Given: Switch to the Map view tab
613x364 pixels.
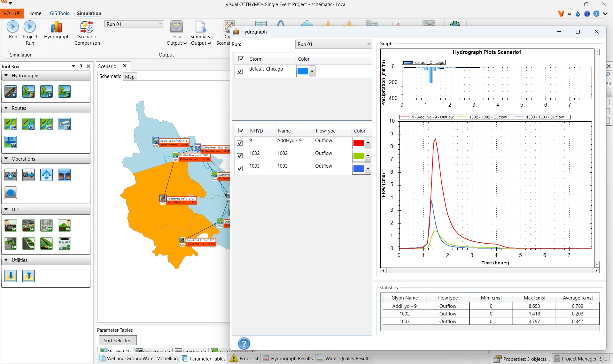Looking at the screenshot, I should 130,77.
